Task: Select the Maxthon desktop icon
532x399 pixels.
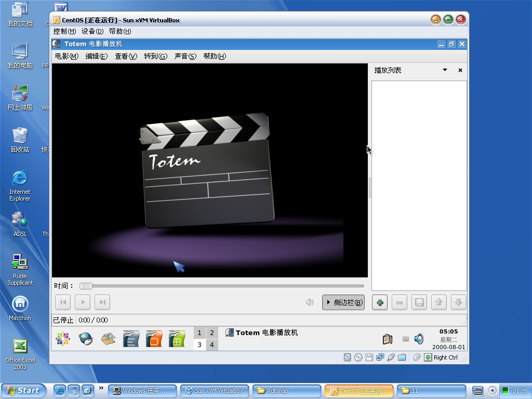Action: coord(20,309)
